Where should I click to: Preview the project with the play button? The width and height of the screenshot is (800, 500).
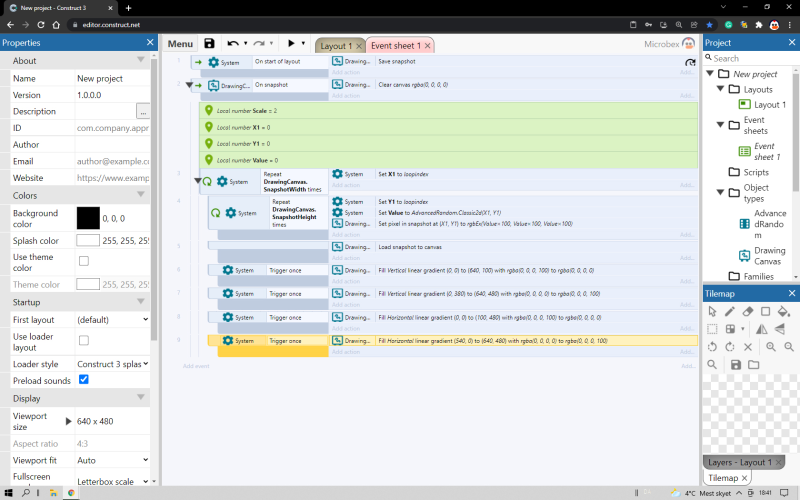point(291,43)
